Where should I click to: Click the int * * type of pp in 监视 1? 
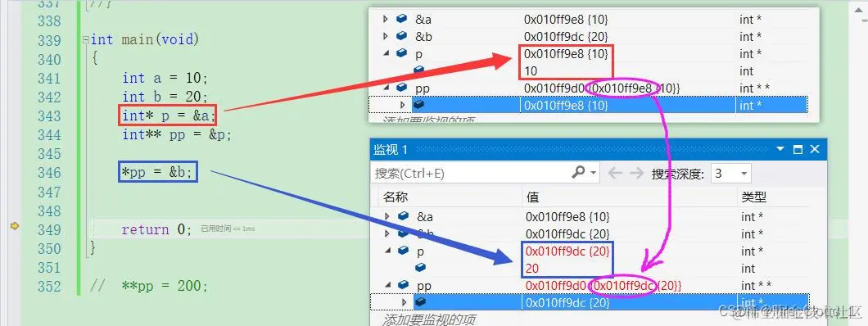click(x=756, y=286)
